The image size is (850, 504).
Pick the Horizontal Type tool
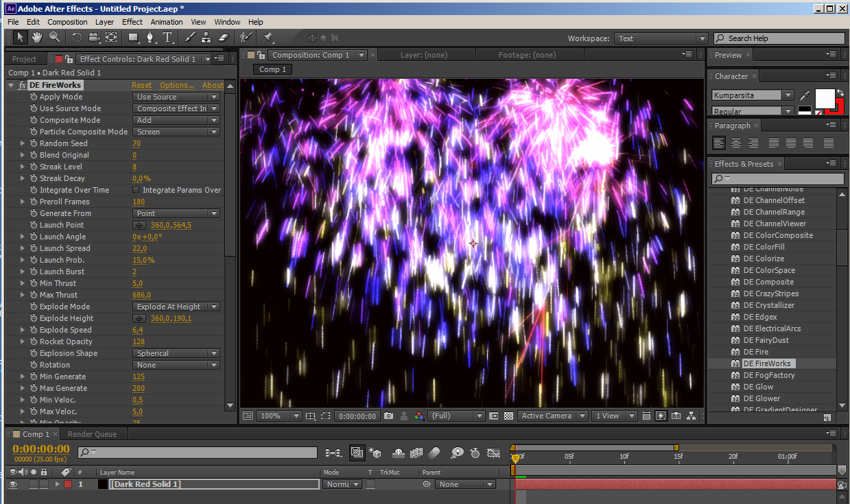(x=167, y=38)
